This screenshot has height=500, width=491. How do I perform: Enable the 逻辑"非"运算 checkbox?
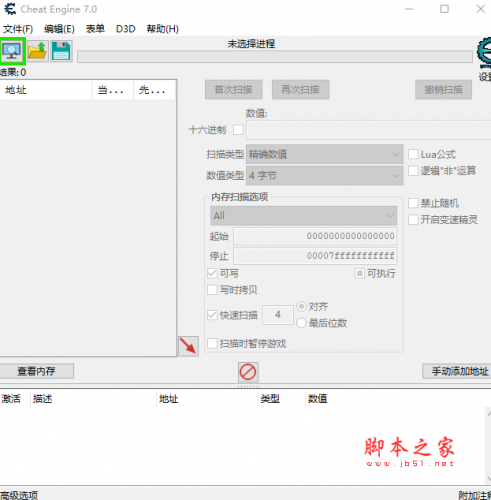point(413,171)
